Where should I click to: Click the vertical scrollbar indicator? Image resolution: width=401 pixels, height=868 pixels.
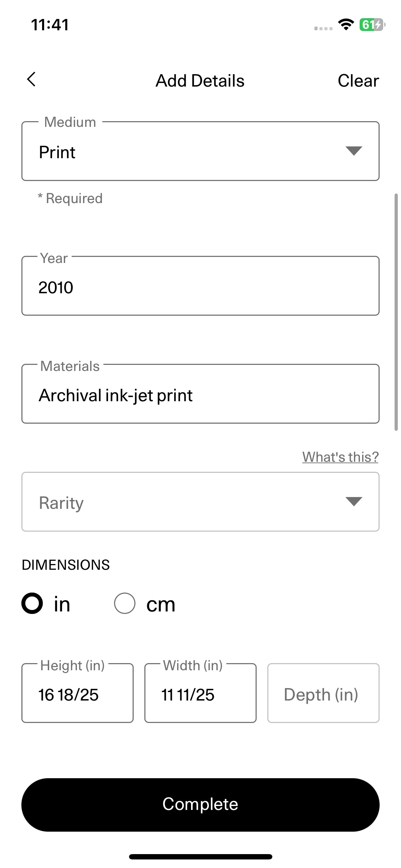click(396, 312)
